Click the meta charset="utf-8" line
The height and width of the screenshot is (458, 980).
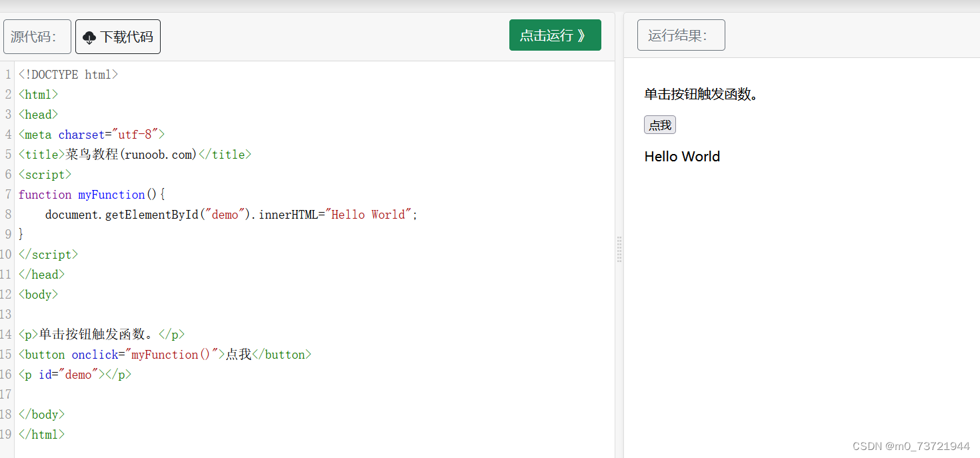click(91, 135)
